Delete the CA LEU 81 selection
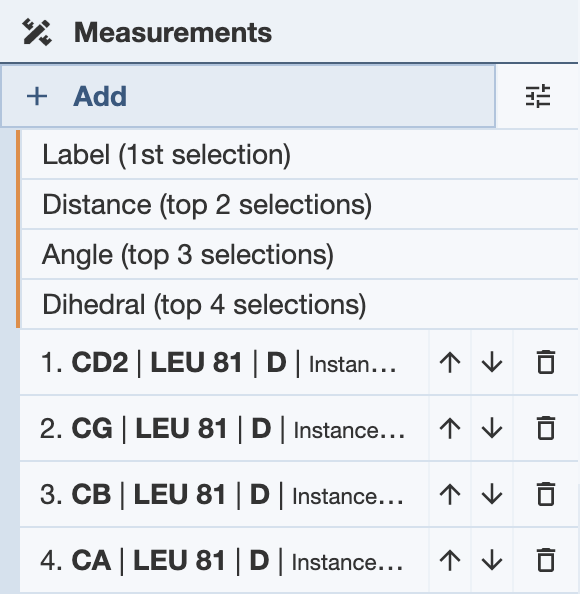 coord(546,560)
